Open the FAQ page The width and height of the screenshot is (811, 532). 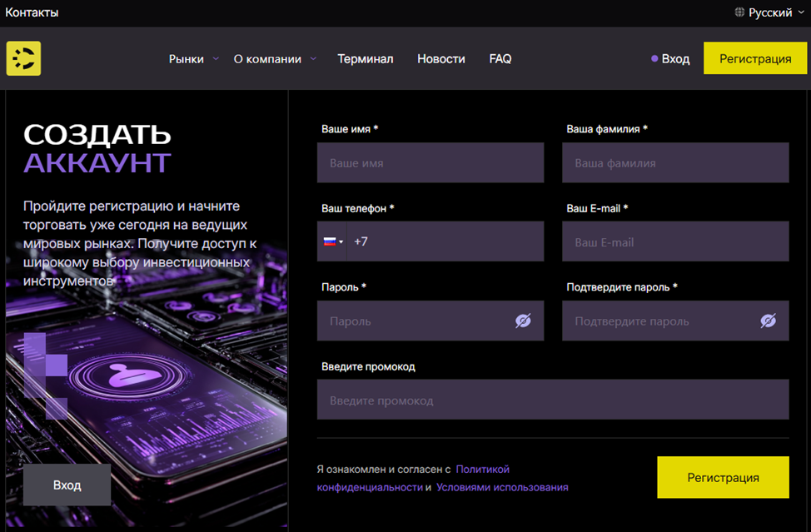500,59
